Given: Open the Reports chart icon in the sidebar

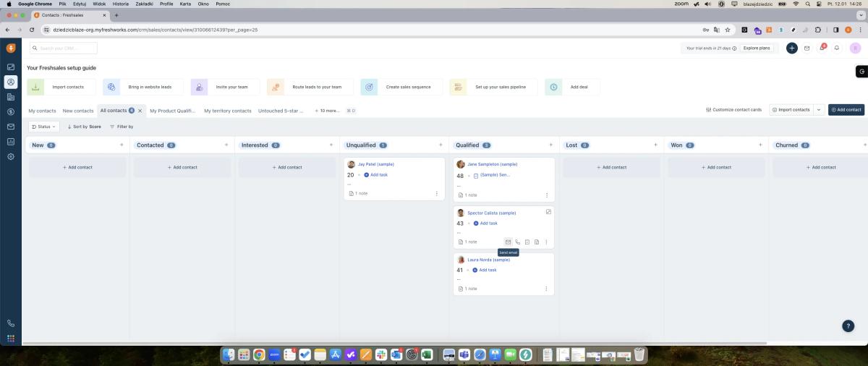Looking at the screenshot, I should pos(11,142).
